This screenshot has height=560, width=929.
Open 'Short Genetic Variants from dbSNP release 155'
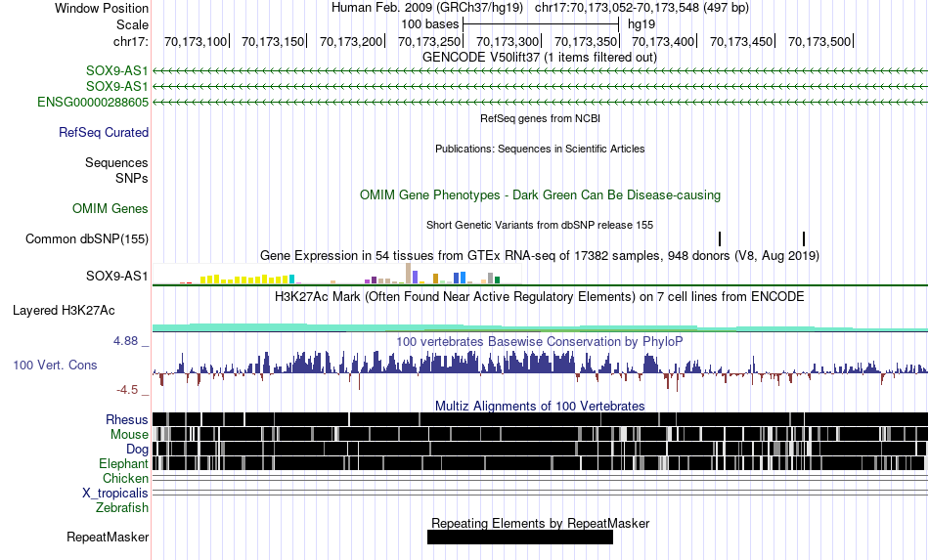point(540,225)
